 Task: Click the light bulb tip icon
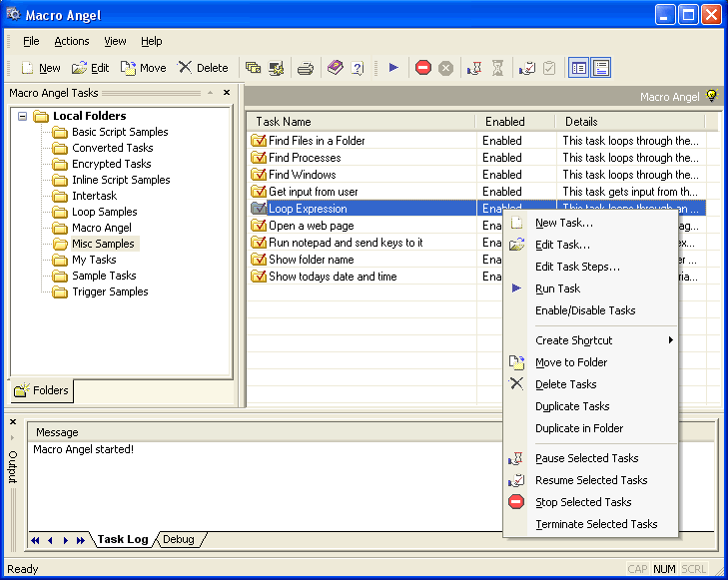tap(712, 96)
